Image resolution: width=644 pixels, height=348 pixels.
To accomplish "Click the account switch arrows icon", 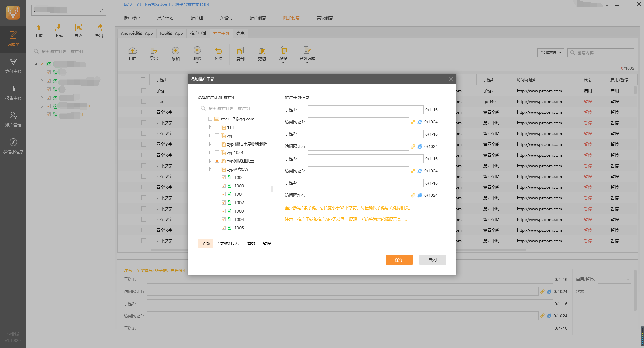I will 101,10.
